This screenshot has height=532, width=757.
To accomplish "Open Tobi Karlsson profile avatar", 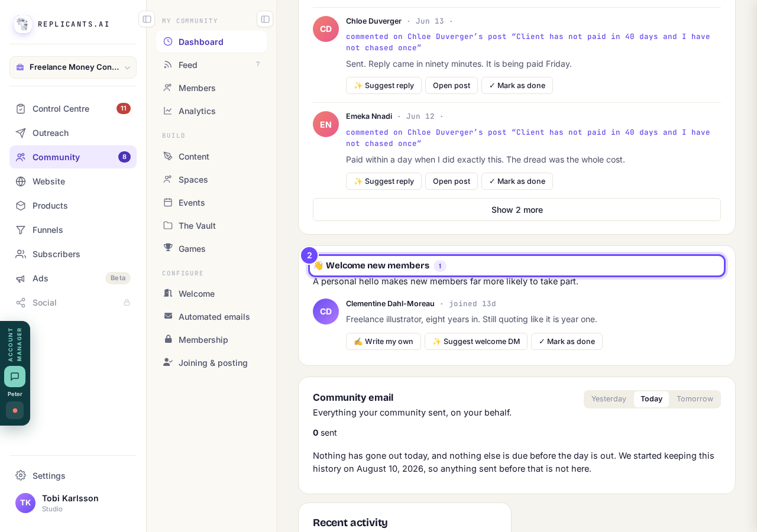I will click(x=25, y=503).
